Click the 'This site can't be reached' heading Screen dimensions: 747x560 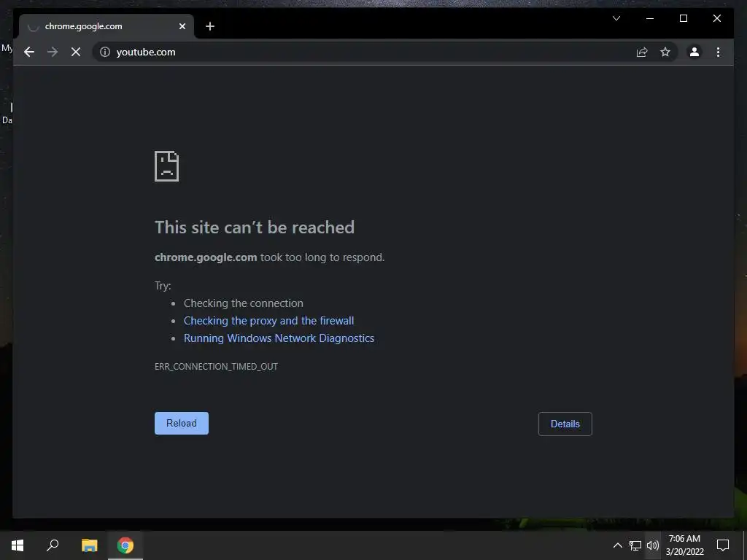tap(255, 227)
